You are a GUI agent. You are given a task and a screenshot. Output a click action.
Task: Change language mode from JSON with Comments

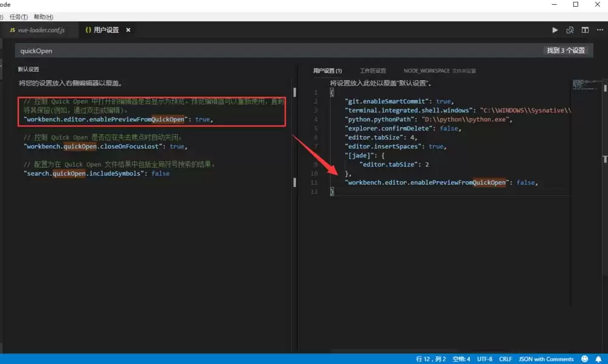pyautogui.click(x=546, y=359)
